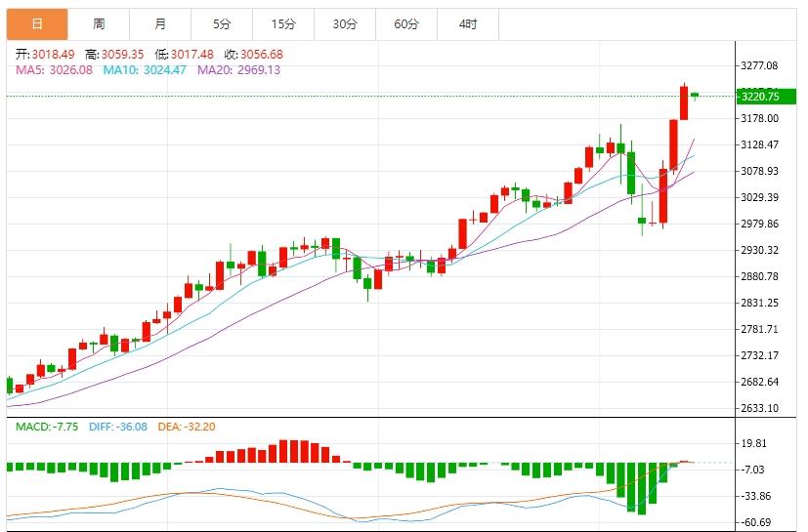This screenshot has width=808, height=532.
Task: Choose the 30分 chart tab
Action: (x=344, y=23)
